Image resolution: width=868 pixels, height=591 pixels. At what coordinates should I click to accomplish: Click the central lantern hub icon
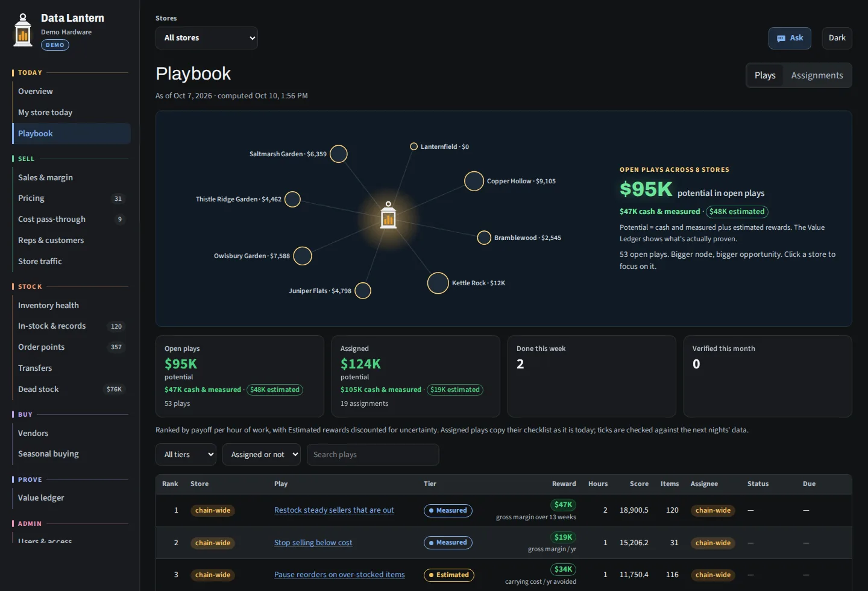pyautogui.click(x=388, y=215)
